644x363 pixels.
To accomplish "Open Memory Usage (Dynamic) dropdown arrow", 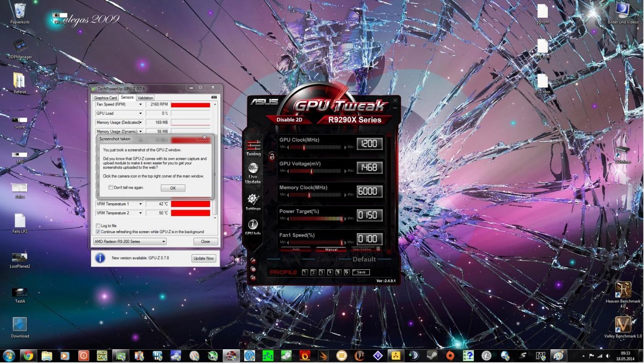I will coord(141,131).
